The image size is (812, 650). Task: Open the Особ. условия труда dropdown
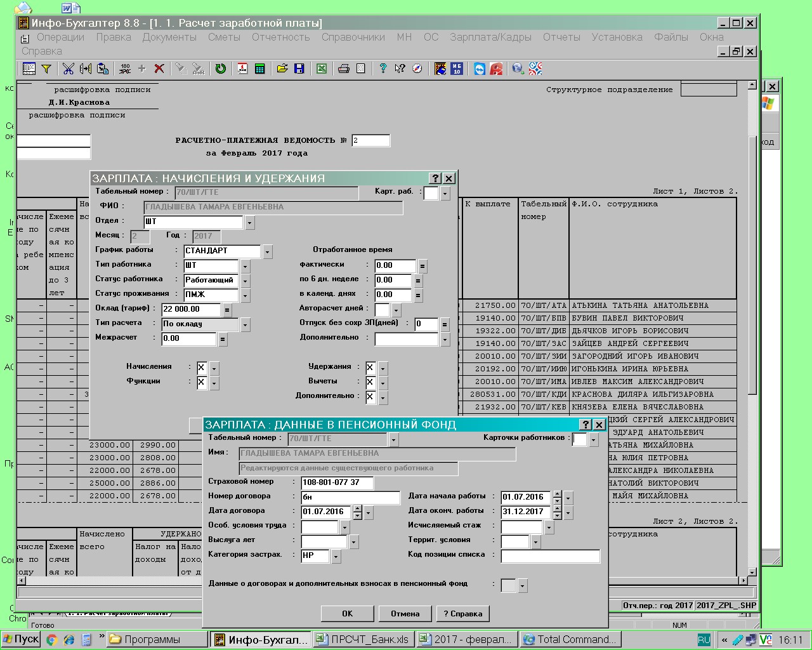pos(344,527)
